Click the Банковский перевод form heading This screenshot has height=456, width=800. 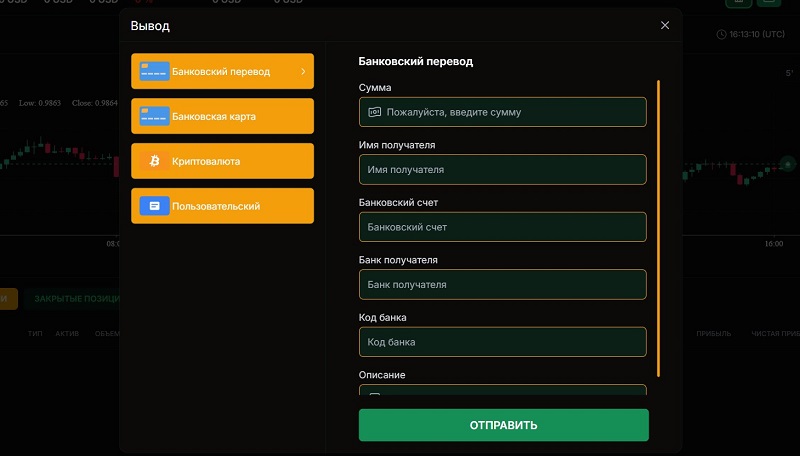(416, 62)
